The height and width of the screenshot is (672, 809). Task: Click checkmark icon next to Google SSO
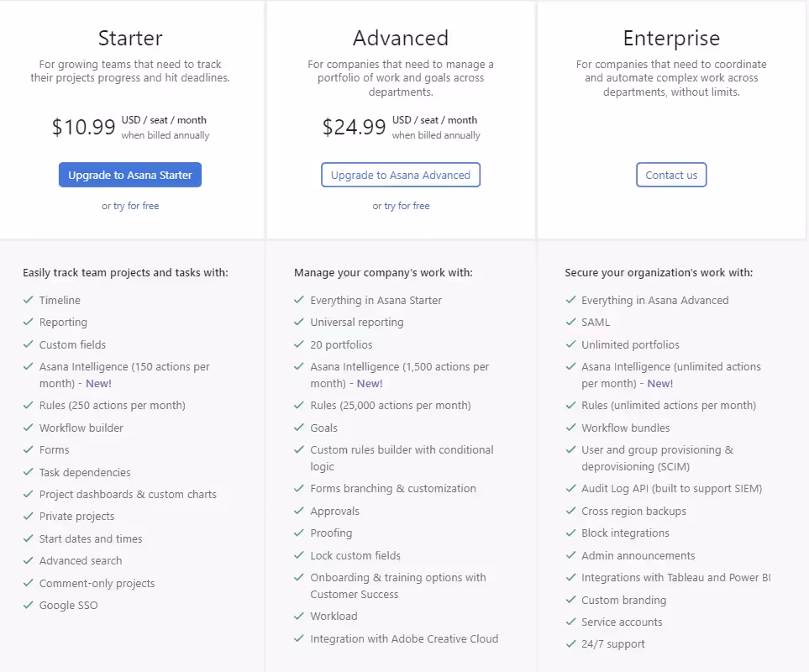(x=29, y=605)
